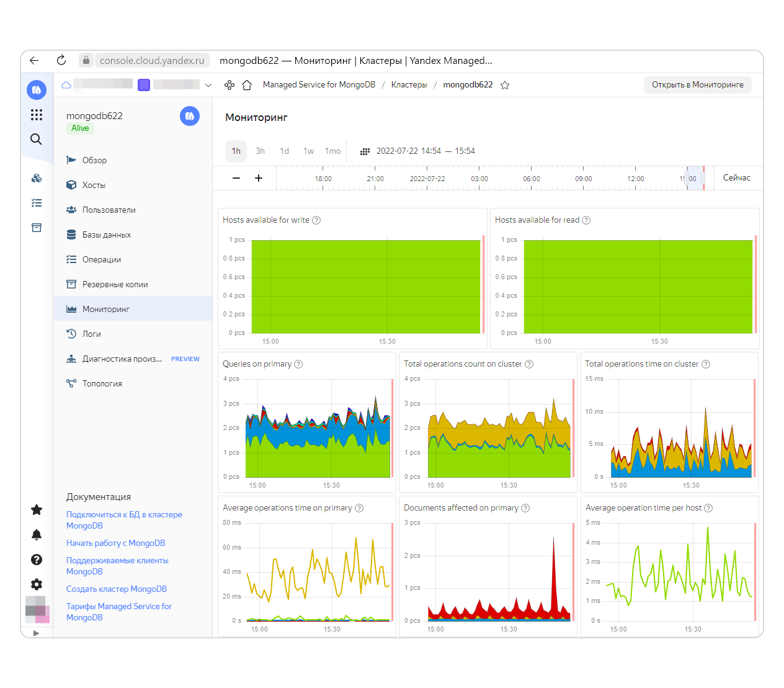Expand the folder selector chevron in header
784x688 pixels.
208,85
